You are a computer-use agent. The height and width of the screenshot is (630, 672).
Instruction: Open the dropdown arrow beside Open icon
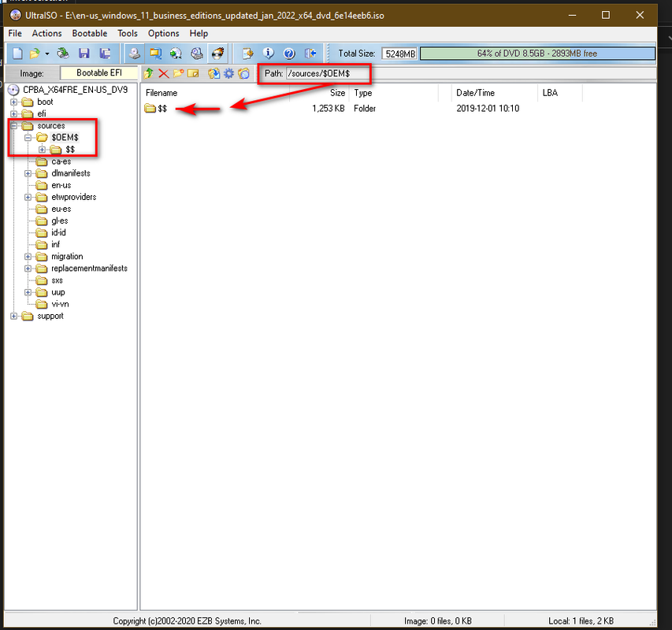pos(46,54)
